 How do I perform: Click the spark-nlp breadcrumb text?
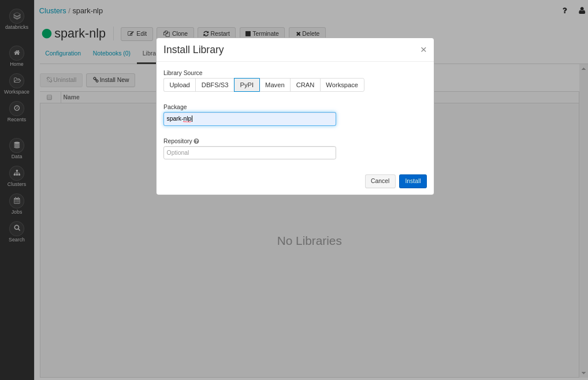pos(87,11)
